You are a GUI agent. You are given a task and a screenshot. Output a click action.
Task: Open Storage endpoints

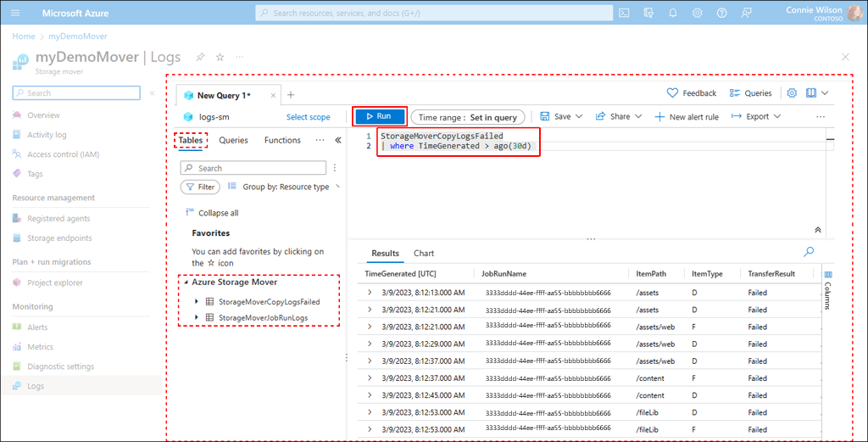pos(59,238)
